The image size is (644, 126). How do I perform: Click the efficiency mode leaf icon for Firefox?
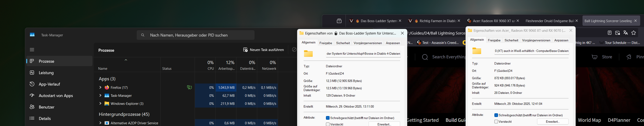coord(190,87)
